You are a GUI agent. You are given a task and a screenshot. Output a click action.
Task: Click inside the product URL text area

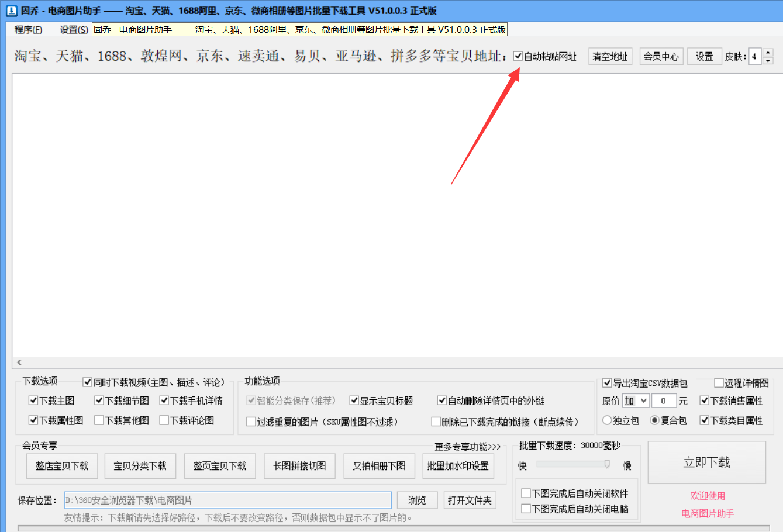[397, 215]
